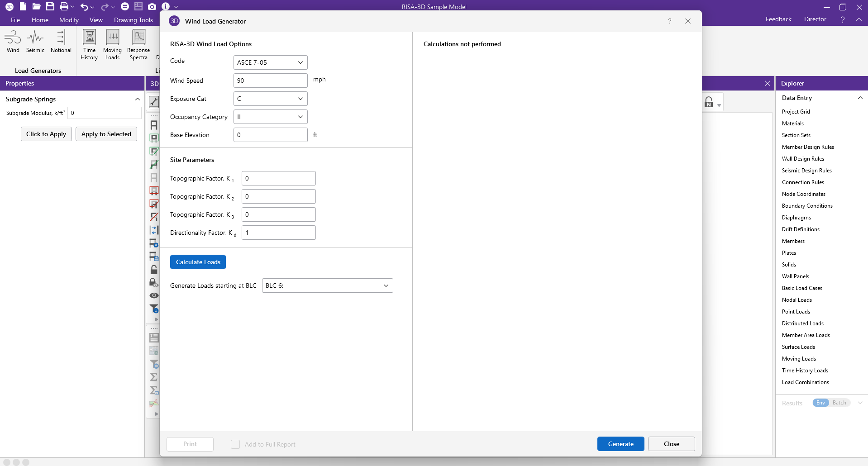Open Member Design Rules in Explorer
The image size is (868, 466).
(x=808, y=147)
